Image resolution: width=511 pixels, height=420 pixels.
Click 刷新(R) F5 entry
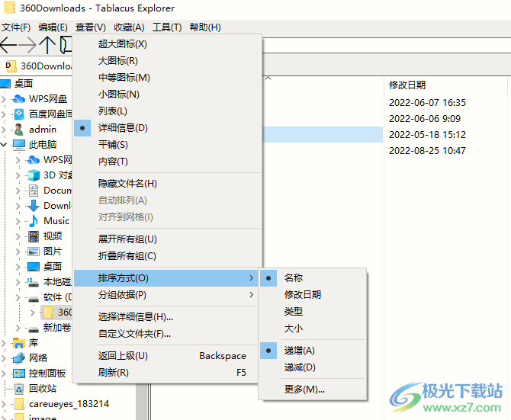(x=166, y=373)
